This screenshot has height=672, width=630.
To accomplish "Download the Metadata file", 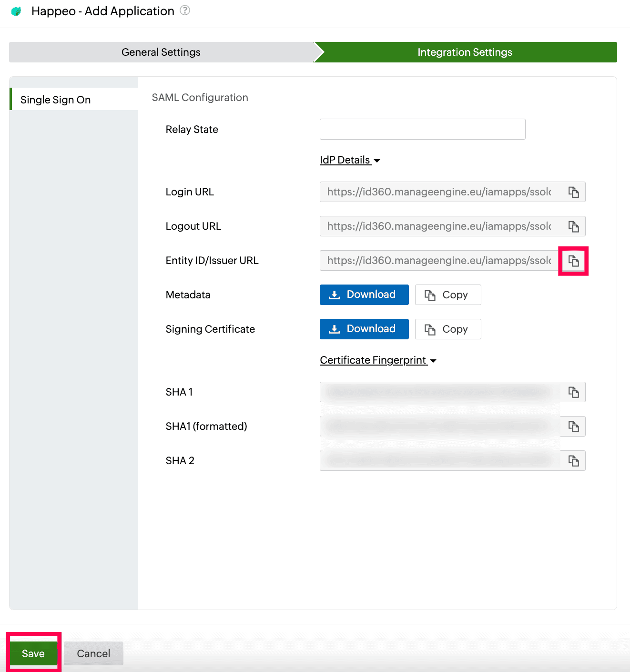I will tap(364, 295).
